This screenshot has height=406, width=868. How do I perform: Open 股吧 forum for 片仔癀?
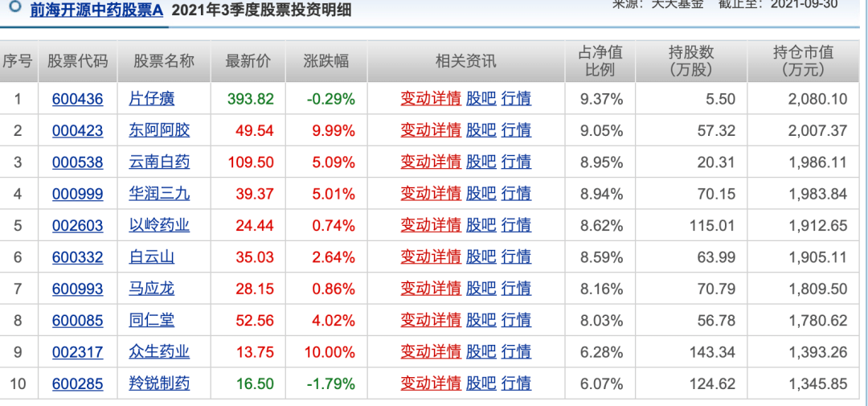coord(481,99)
